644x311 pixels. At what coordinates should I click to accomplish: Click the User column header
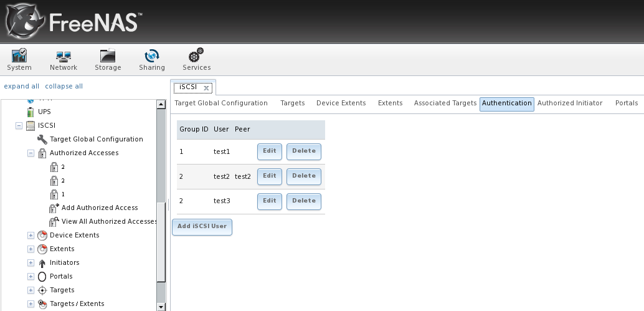point(221,130)
